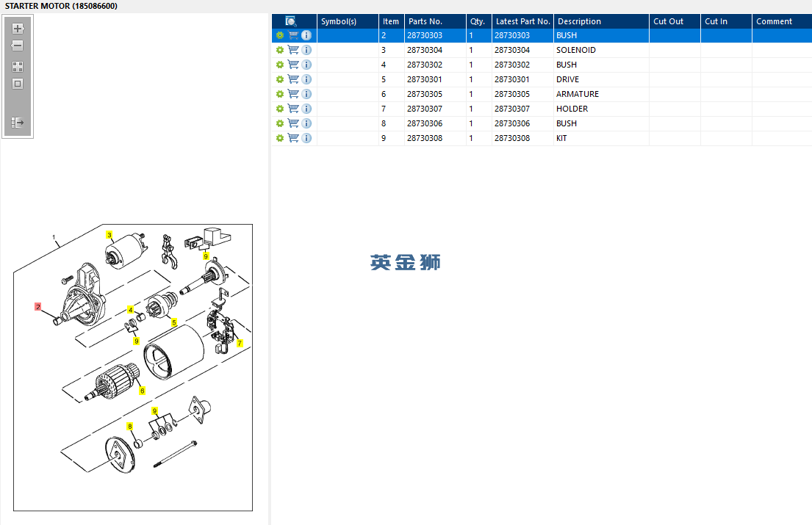Open gear icon for item 4 BUSH

pos(280,65)
